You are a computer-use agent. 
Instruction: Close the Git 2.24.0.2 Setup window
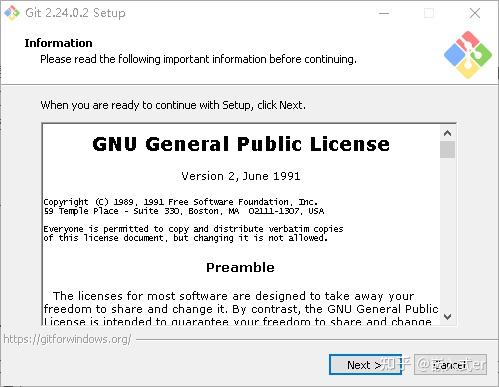[475, 13]
